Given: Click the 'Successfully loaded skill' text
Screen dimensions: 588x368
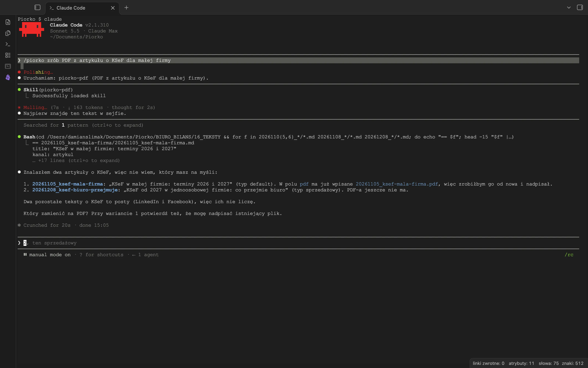Looking at the screenshot, I should pos(69,96).
